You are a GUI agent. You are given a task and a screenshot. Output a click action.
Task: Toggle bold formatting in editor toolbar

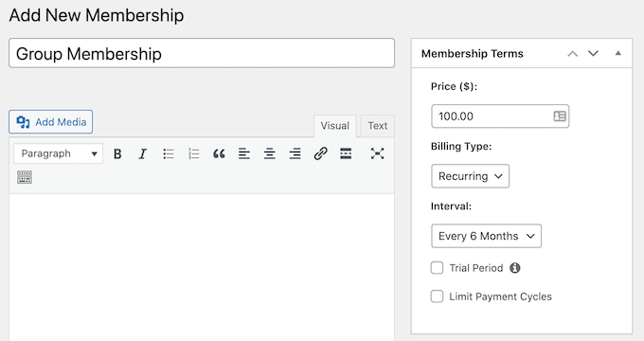(117, 153)
